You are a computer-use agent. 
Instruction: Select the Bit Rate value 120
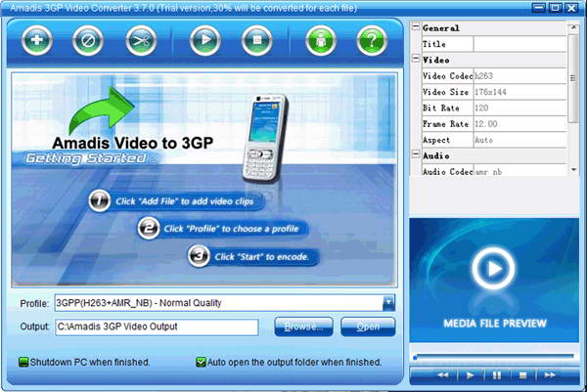(519, 109)
